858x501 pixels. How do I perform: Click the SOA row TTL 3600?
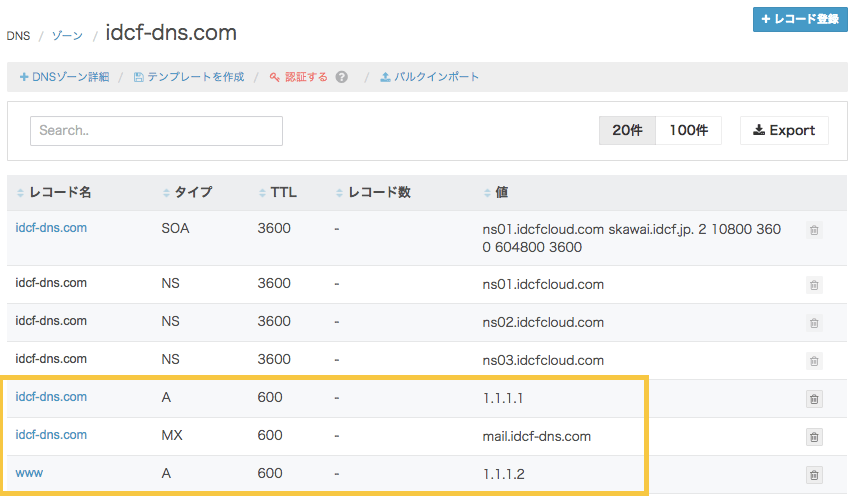[274, 229]
